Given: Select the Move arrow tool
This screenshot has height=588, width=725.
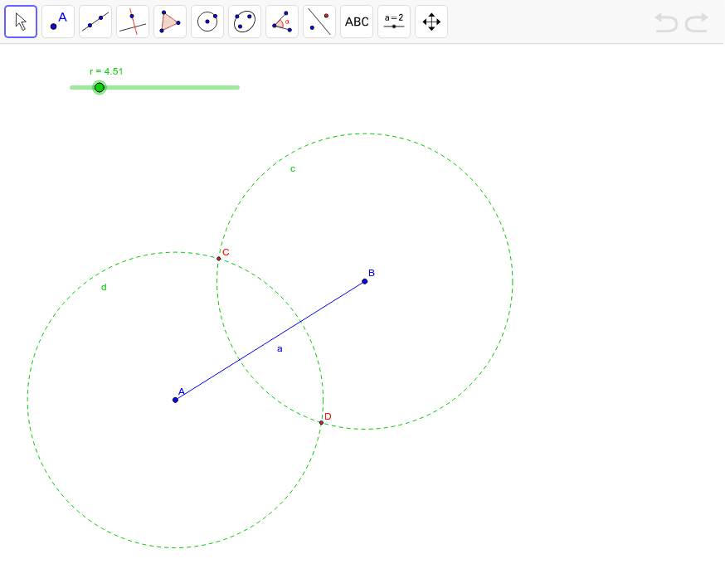Looking at the screenshot, I should (x=21, y=22).
